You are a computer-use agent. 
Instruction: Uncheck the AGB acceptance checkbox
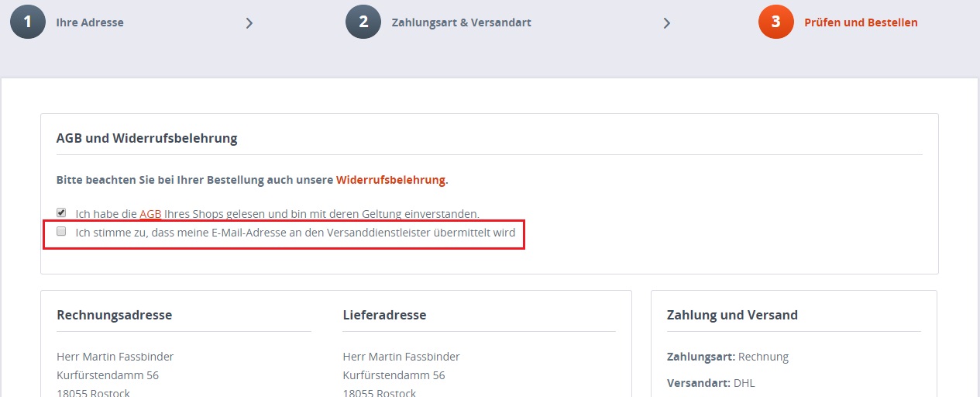(62, 212)
